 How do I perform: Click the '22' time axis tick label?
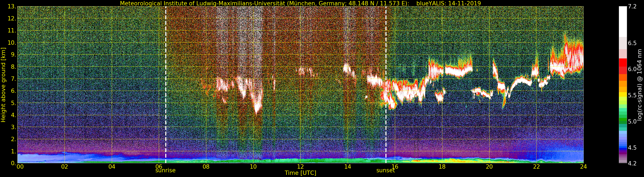coord(536,167)
